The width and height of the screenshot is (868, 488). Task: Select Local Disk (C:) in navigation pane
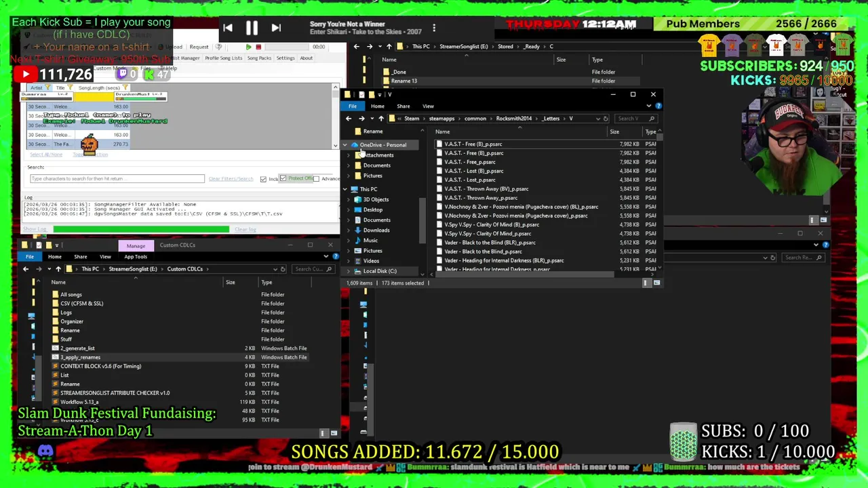point(380,271)
